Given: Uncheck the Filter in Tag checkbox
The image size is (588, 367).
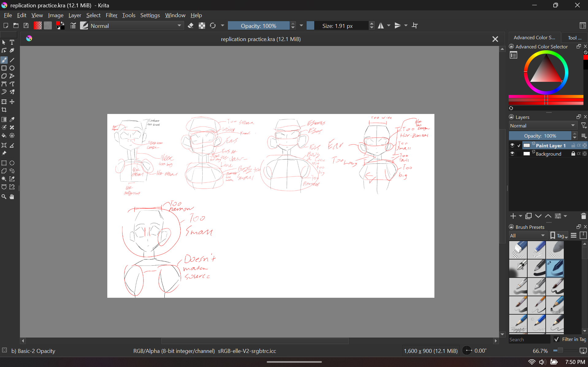Looking at the screenshot, I should (557, 339).
